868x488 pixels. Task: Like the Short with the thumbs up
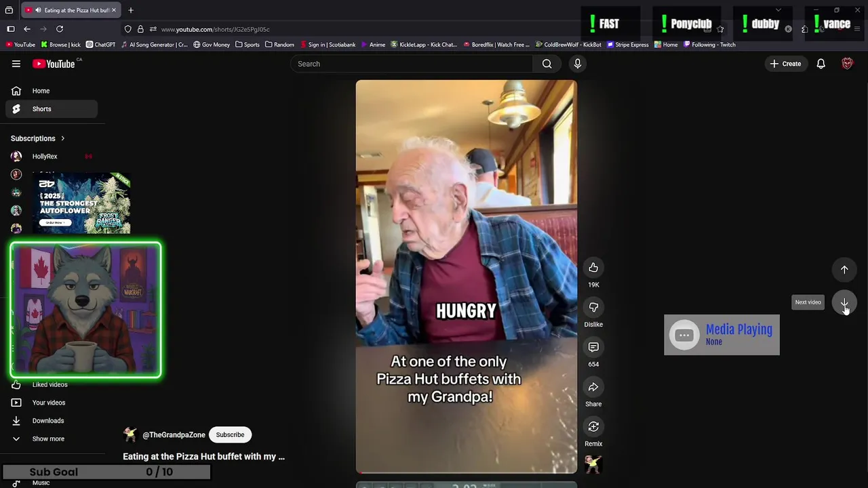pos(593,268)
